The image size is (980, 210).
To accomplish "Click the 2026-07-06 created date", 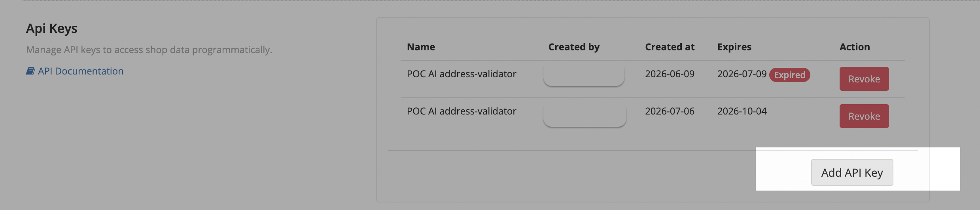I will tap(670, 111).
